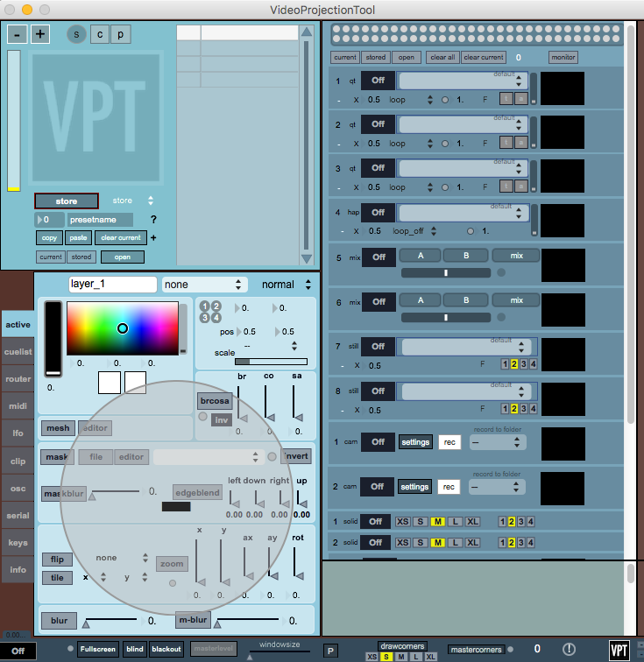Click the VPT logo icon in bottom bar
The height and width of the screenshot is (662, 644).
[619, 650]
